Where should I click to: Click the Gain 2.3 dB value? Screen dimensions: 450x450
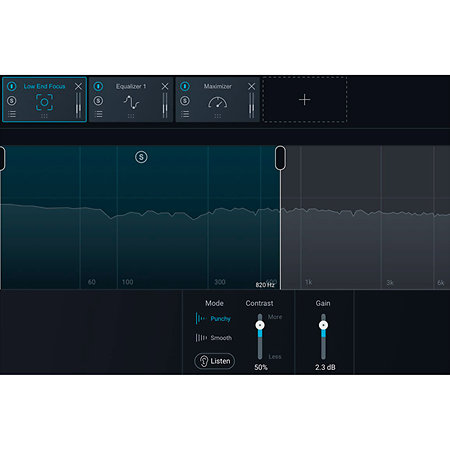point(325,367)
